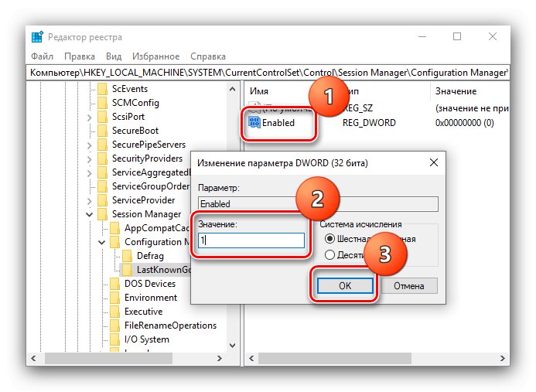Open the Избранное menu

click(156, 56)
